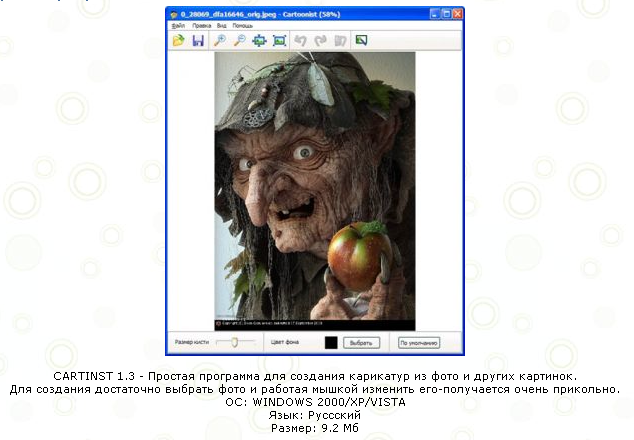The width and height of the screenshot is (634, 440).
Task: Maximize the Cartoonist window
Action: (x=446, y=14)
